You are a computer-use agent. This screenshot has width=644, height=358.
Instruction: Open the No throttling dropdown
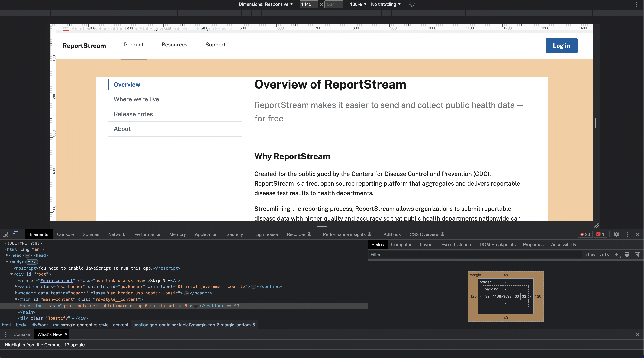pos(385,4)
